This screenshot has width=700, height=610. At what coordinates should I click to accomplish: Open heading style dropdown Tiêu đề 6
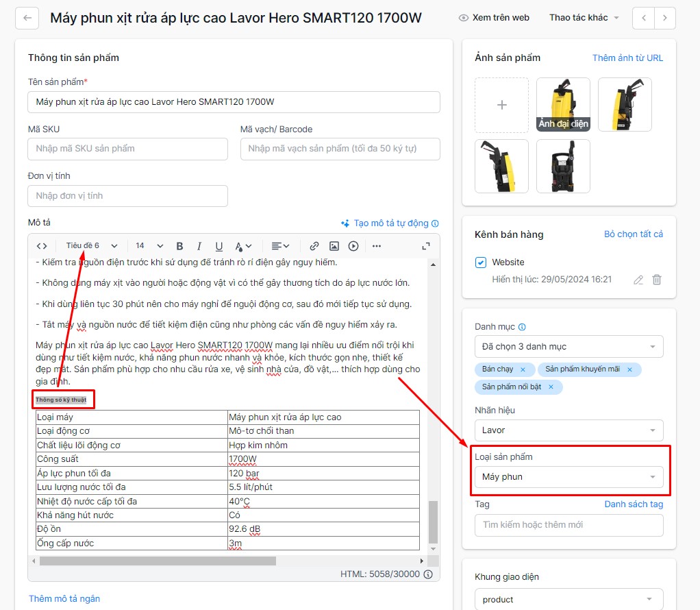coord(92,246)
